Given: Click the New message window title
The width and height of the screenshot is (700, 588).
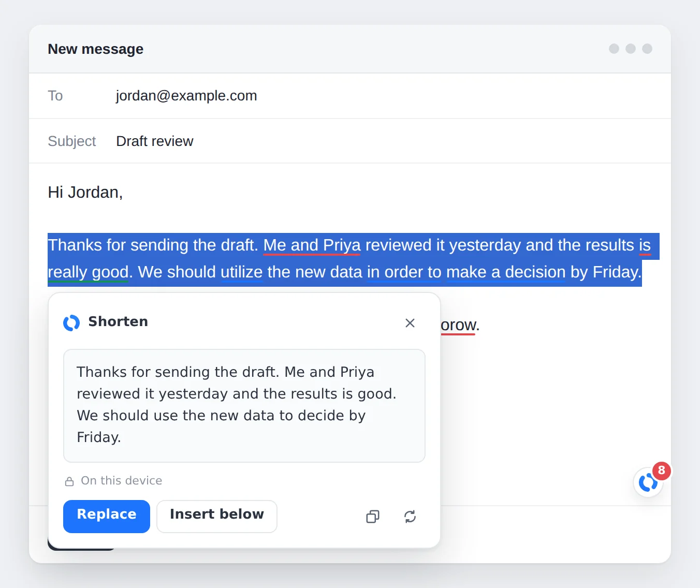Looking at the screenshot, I should [x=96, y=49].
